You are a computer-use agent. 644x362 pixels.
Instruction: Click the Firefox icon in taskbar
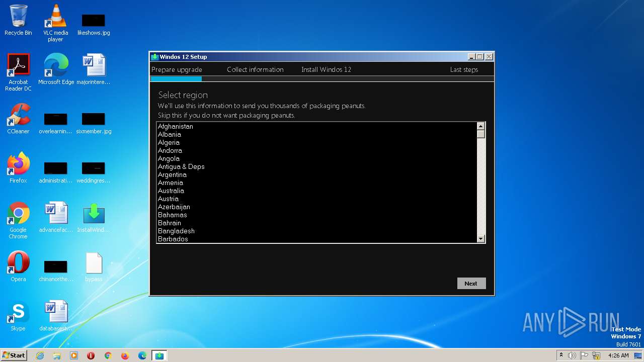pos(125,355)
